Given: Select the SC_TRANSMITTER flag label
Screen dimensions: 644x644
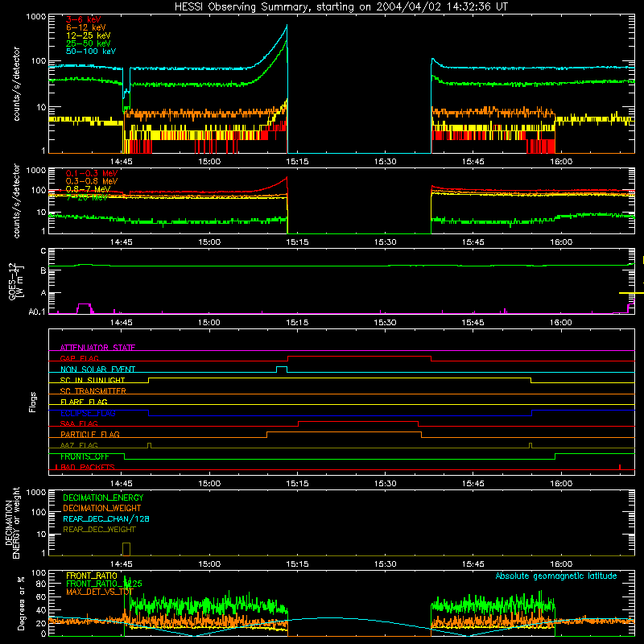Looking at the screenshot, I should [93, 391].
